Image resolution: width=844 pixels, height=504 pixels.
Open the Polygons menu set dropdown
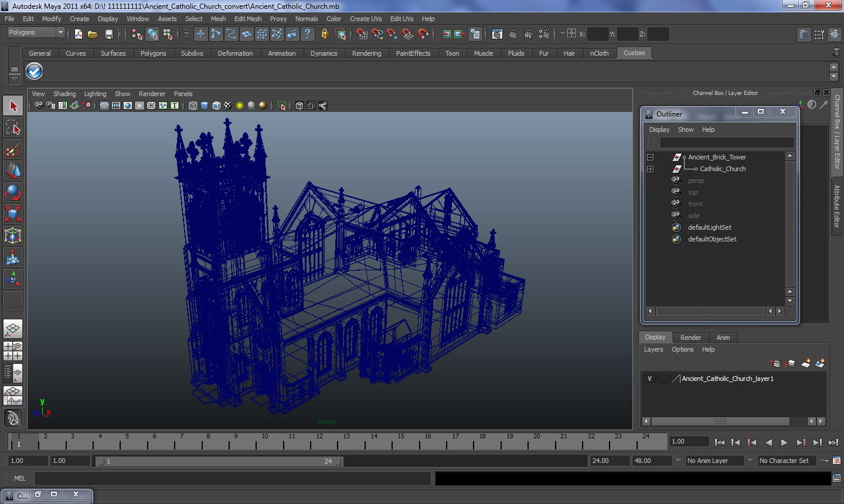pos(35,33)
